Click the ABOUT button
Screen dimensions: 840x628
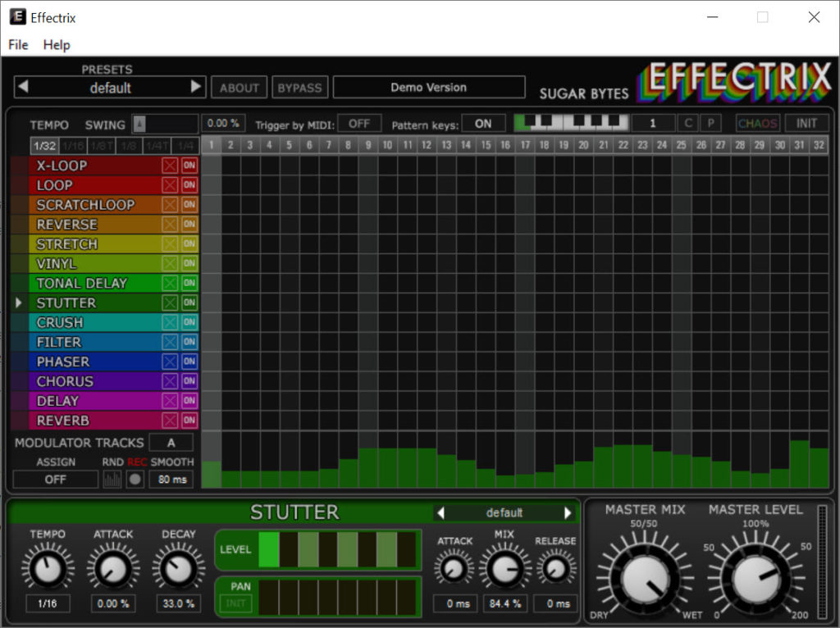click(239, 88)
